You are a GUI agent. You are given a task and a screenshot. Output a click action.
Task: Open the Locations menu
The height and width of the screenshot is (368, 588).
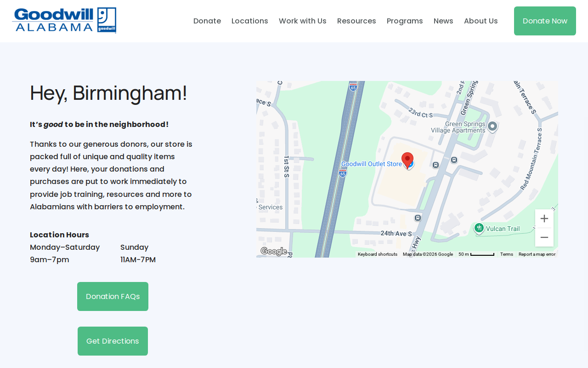(x=250, y=21)
